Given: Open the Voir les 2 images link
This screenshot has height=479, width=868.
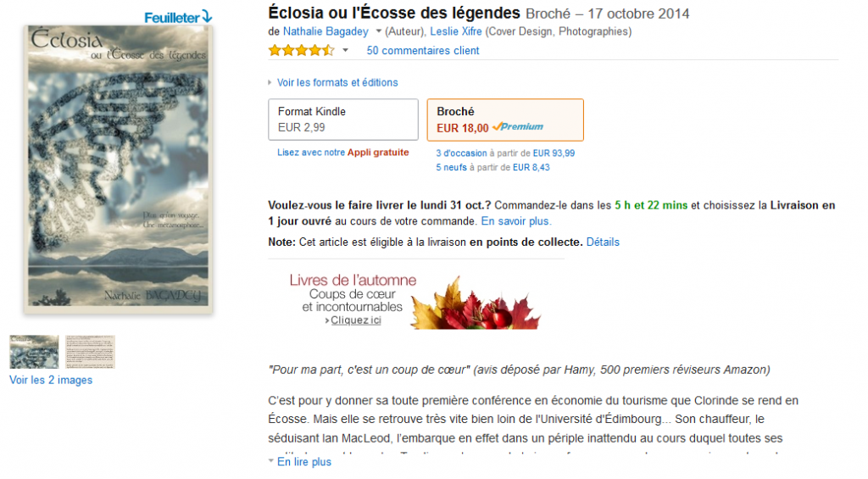Looking at the screenshot, I should [x=51, y=380].
